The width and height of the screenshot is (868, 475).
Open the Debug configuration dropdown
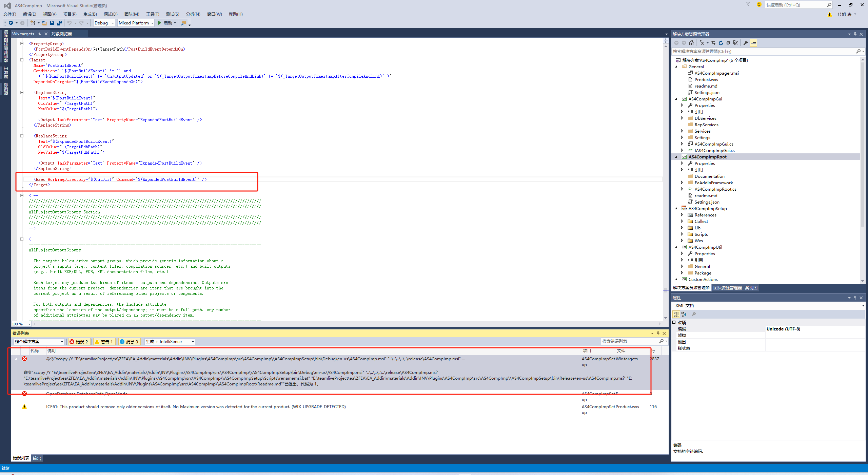[104, 23]
